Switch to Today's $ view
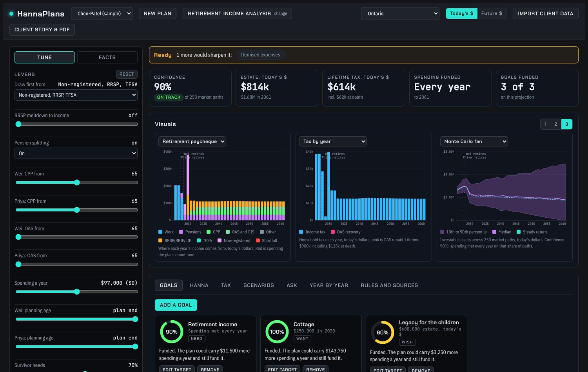588x372 pixels. (x=461, y=13)
